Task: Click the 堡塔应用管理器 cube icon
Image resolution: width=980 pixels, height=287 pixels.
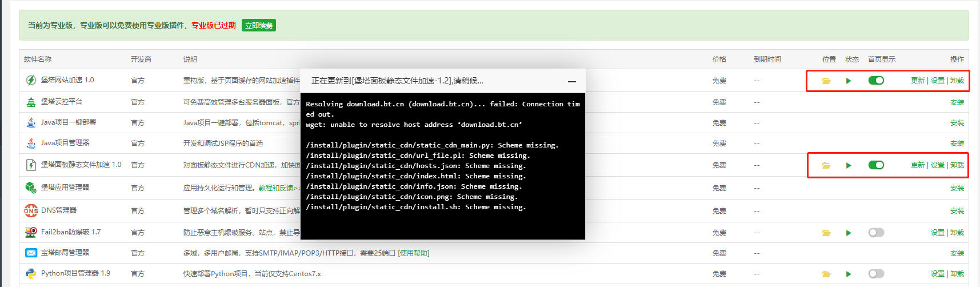Action: coord(31,188)
